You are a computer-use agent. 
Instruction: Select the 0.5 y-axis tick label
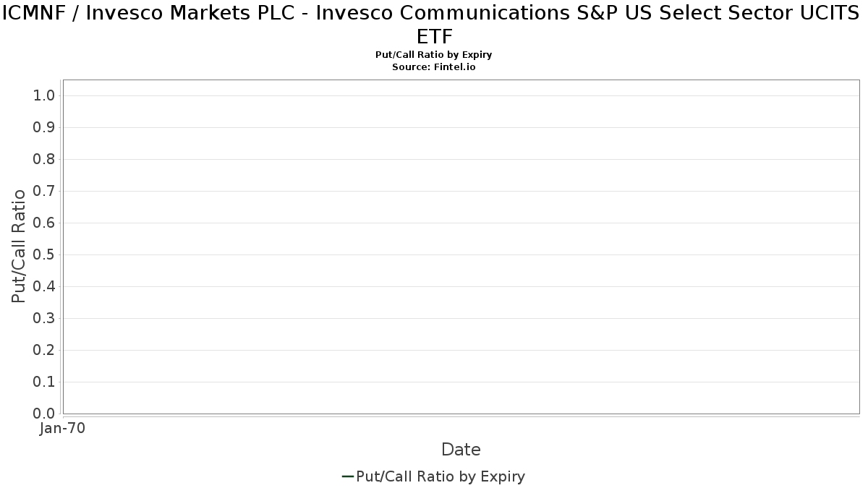point(44,255)
